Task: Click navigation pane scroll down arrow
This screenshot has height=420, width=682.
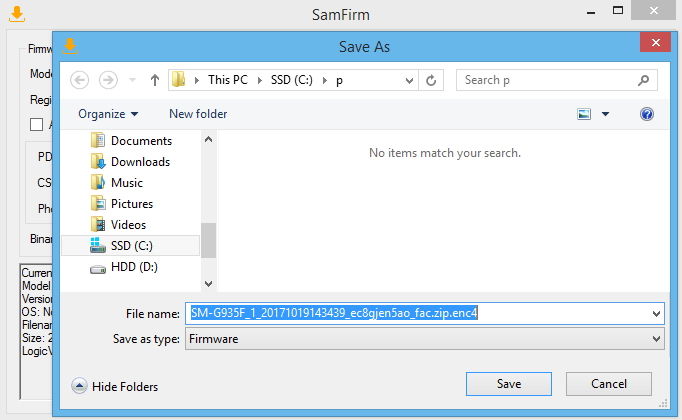Action: (208, 283)
